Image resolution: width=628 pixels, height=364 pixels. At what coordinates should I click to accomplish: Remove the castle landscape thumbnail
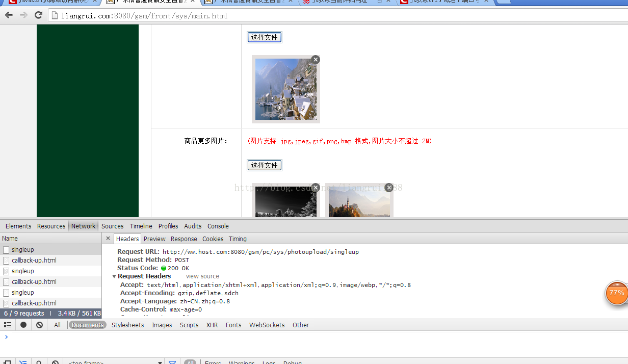(x=389, y=188)
